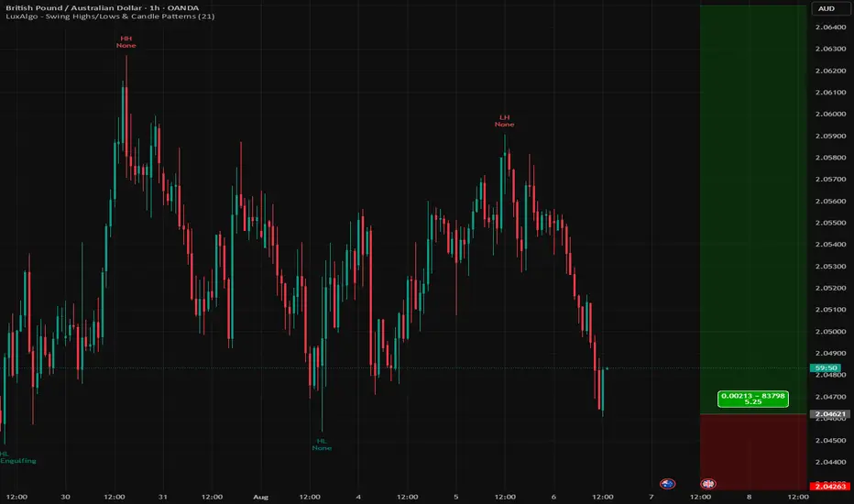
Task: Click the 5 date label on time axis
Action: pyautogui.click(x=456, y=497)
